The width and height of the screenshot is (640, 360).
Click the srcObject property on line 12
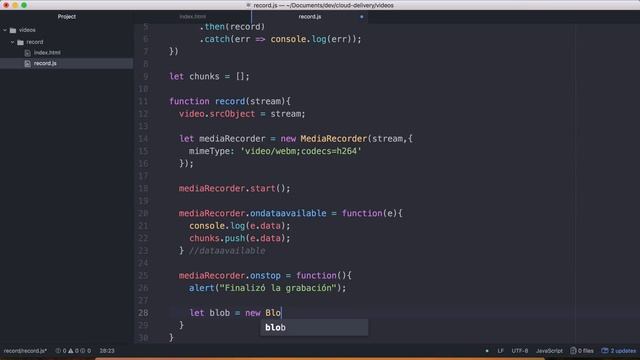coord(232,114)
